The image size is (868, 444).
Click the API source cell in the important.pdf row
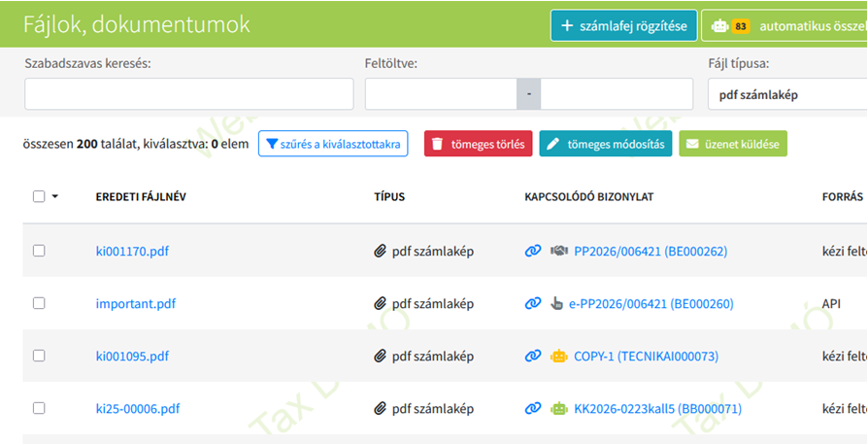point(831,303)
